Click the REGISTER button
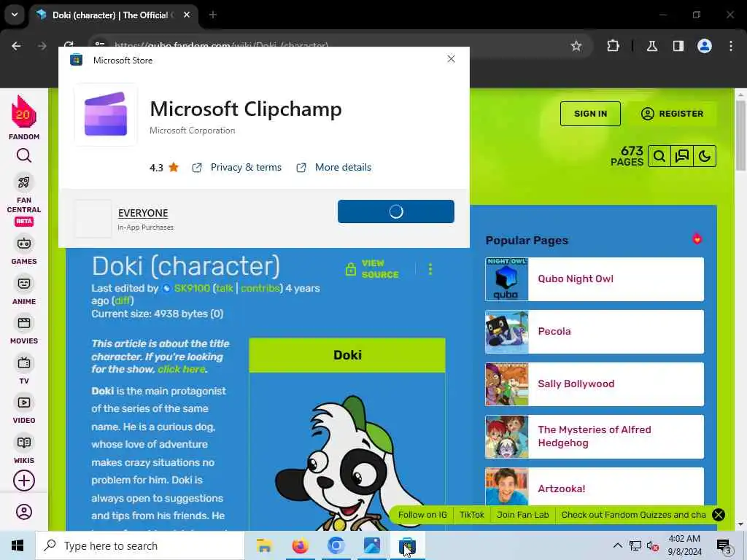 (672, 114)
